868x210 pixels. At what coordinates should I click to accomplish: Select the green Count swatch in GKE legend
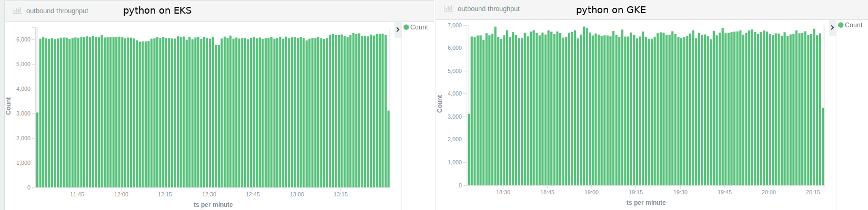coord(841,25)
